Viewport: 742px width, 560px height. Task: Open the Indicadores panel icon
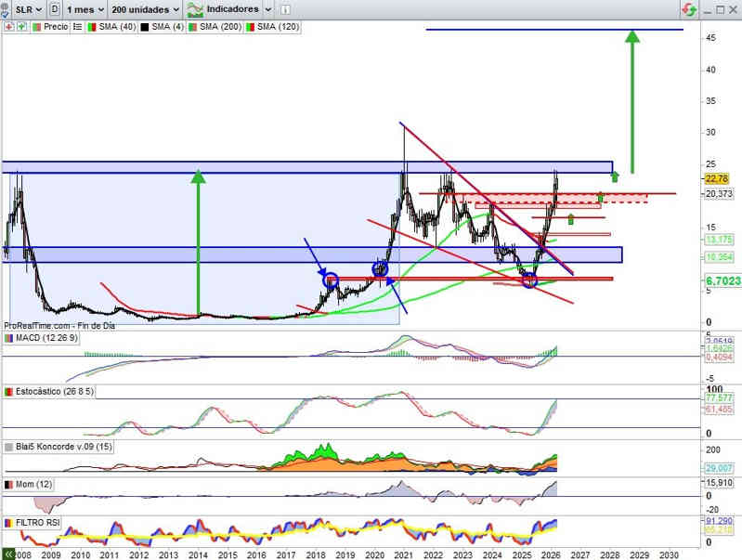195,8
